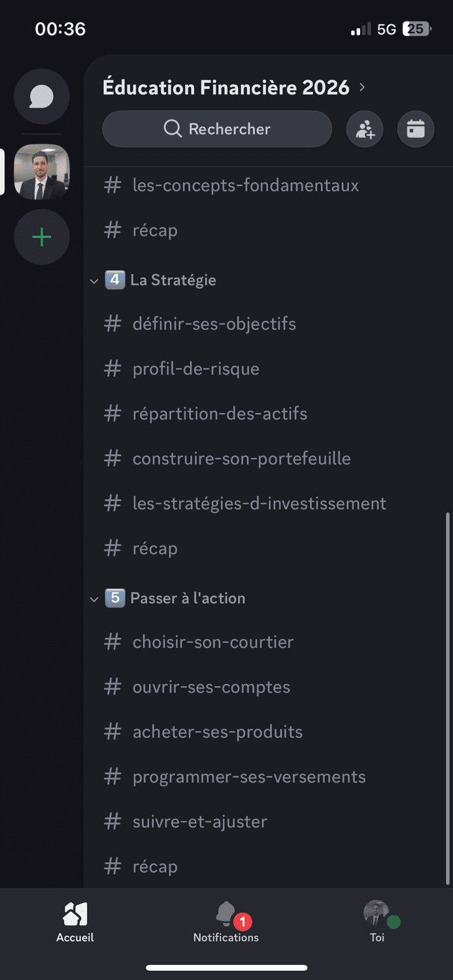Open the server events calendar icon
Image resolution: width=453 pixels, height=980 pixels.
pos(416,129)
